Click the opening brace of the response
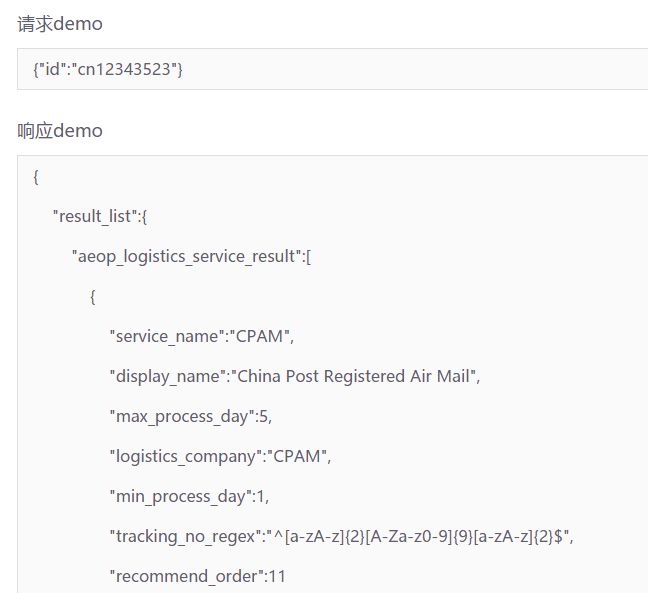This screenshot has width=648, height=593. pos(36,176)
